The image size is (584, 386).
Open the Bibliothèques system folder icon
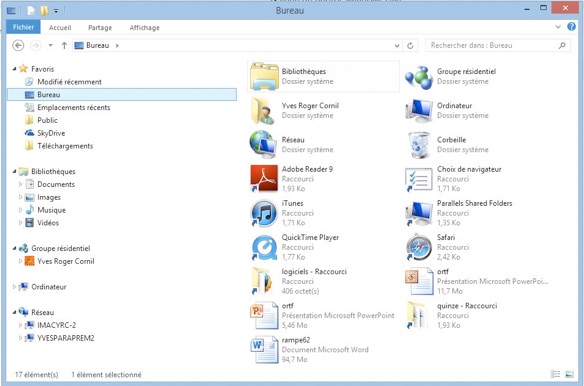pos(264,76)
